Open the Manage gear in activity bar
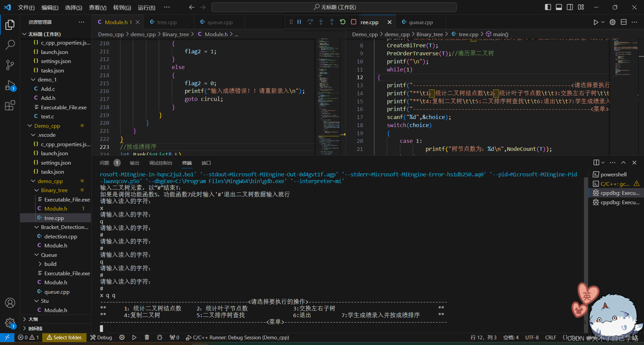The height and width of the screenshot is (345, 644). [10, 323]
